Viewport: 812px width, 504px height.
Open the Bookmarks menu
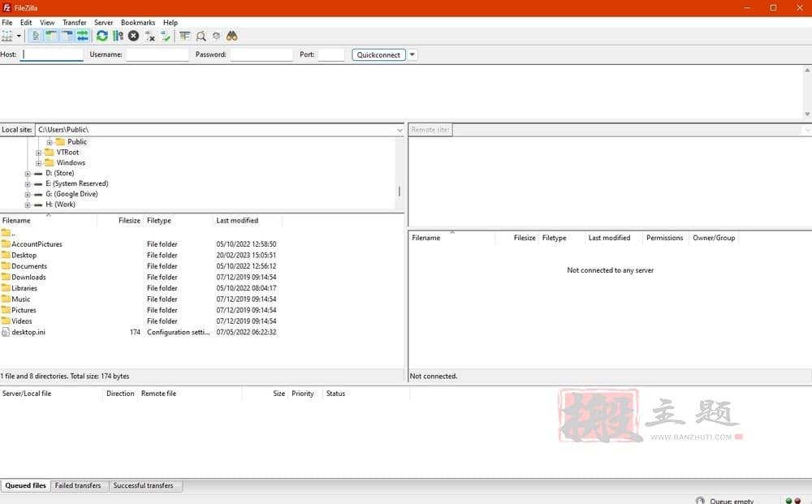(x=138, y=22)
